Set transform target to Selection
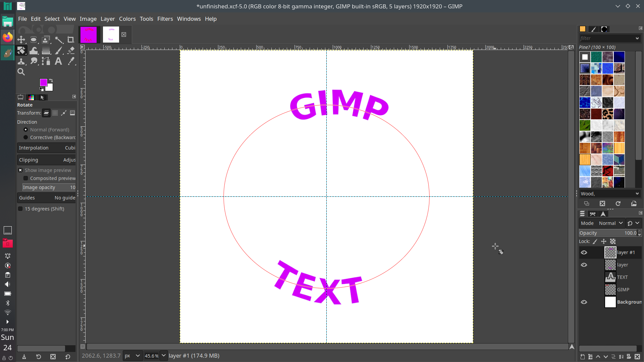 coord(55,113)
